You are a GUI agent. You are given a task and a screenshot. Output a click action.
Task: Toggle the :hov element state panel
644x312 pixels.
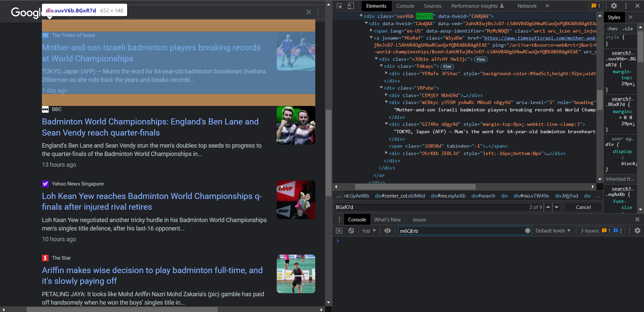612,29
